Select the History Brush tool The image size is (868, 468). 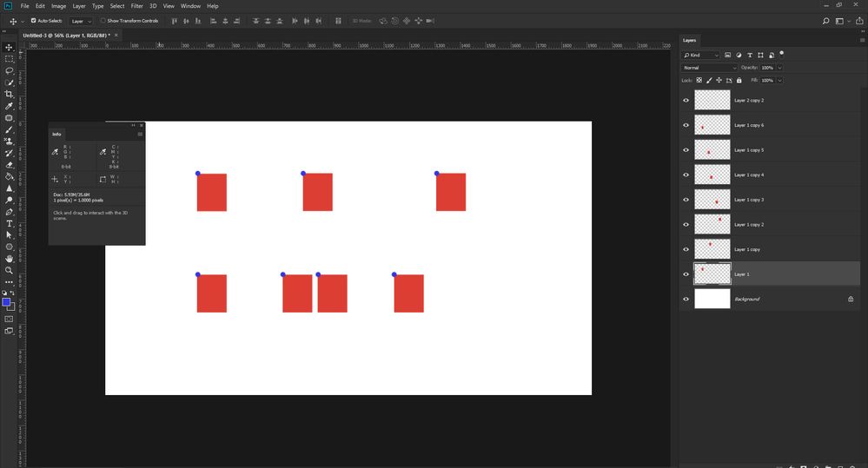click(x=9, y=153)
